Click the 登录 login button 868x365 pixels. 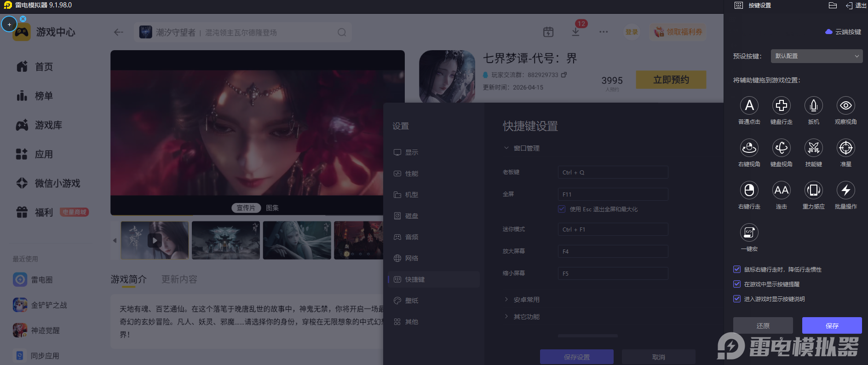pos(632,32)
